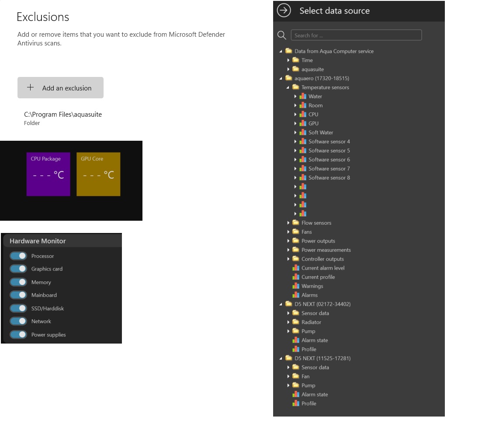Click the Time folder icon
This screenshot has width=482, height=448.
(x=296, y=60)
